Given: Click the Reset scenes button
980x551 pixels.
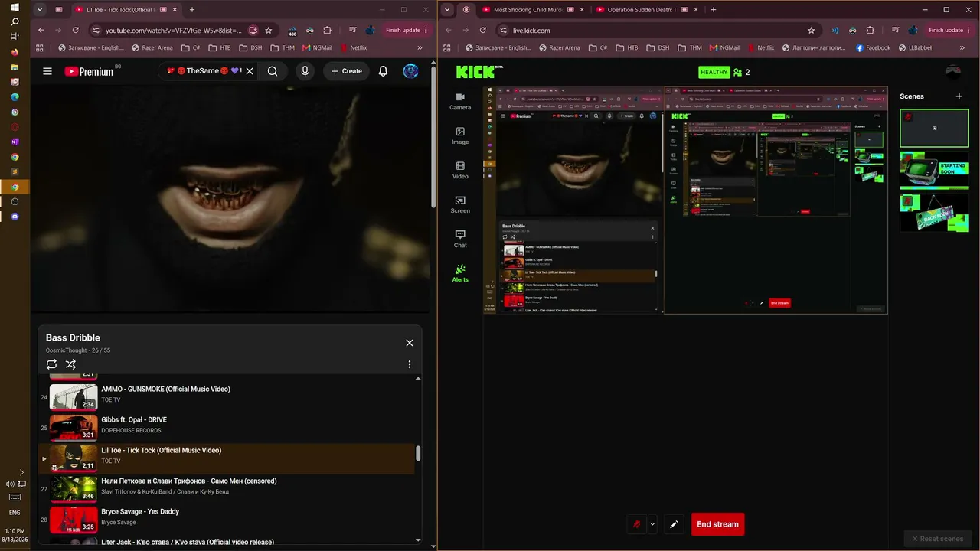Looking at the screenshot, I should point(938,539).
